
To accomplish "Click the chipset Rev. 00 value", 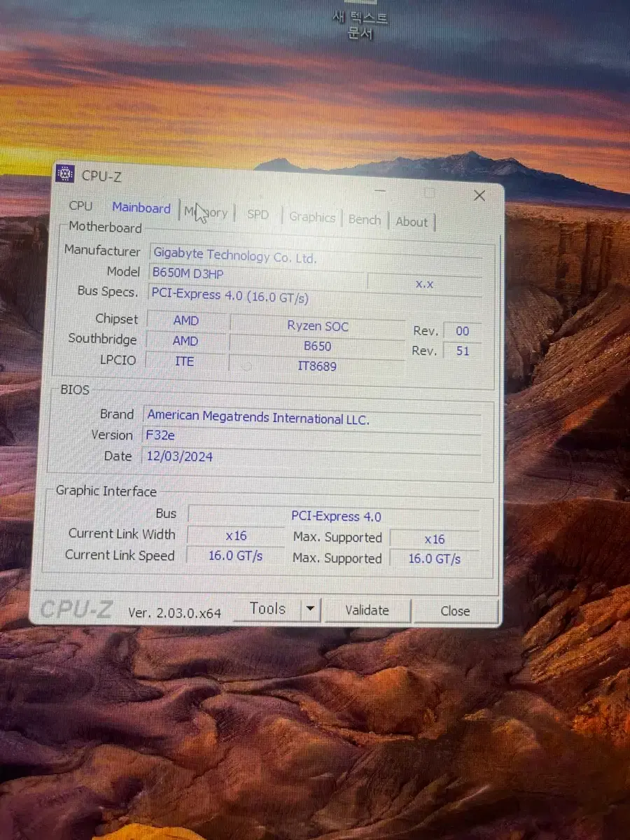I will 463,331.
